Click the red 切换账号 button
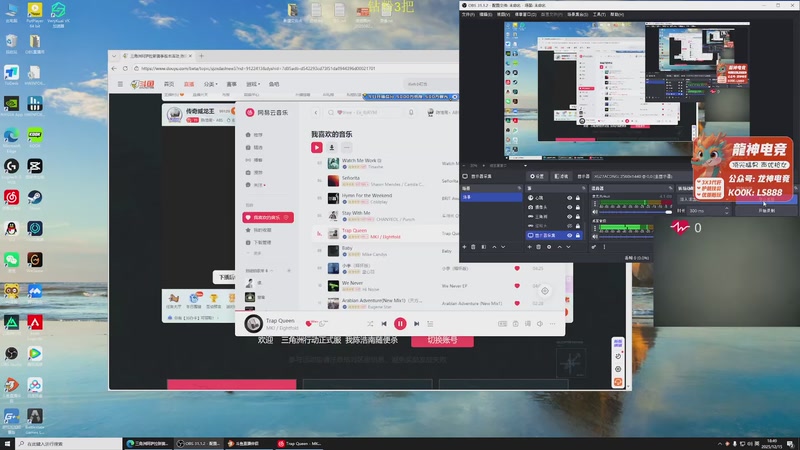800x450 pixels. click(442, 340)
